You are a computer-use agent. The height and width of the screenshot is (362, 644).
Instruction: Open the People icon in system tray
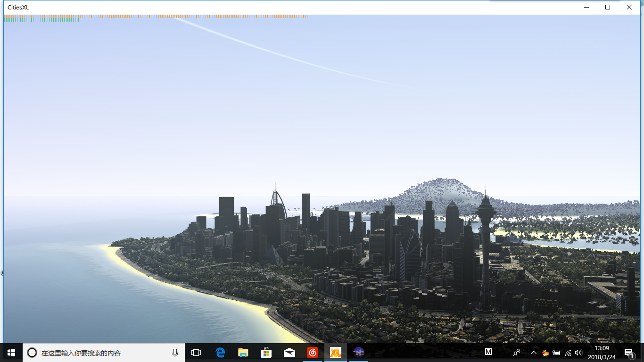tap(517, 353)
